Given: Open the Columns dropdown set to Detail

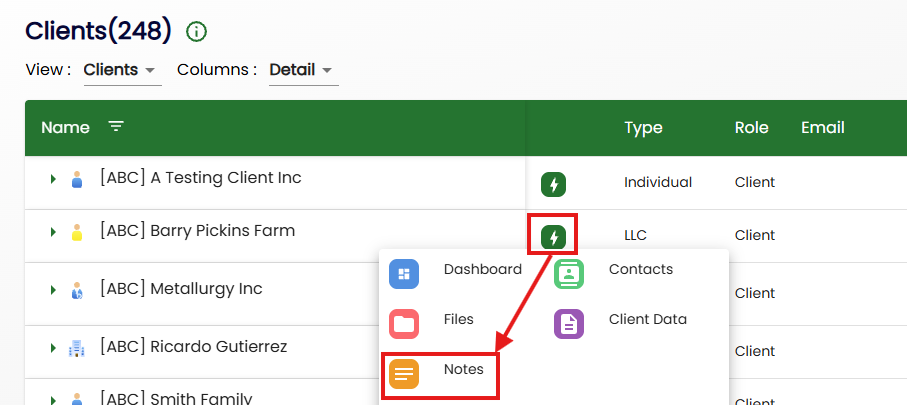Looking at the screenshot, I should pos(302,70).
